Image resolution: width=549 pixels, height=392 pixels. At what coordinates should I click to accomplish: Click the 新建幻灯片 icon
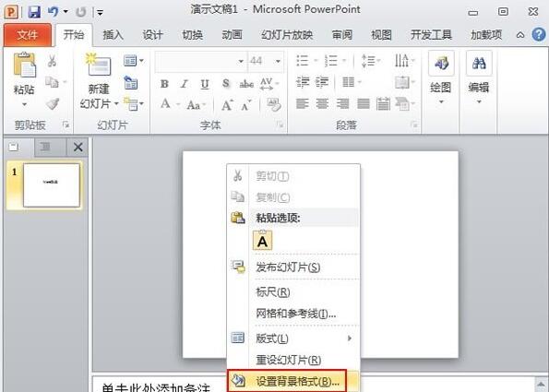tap(99, 65)
